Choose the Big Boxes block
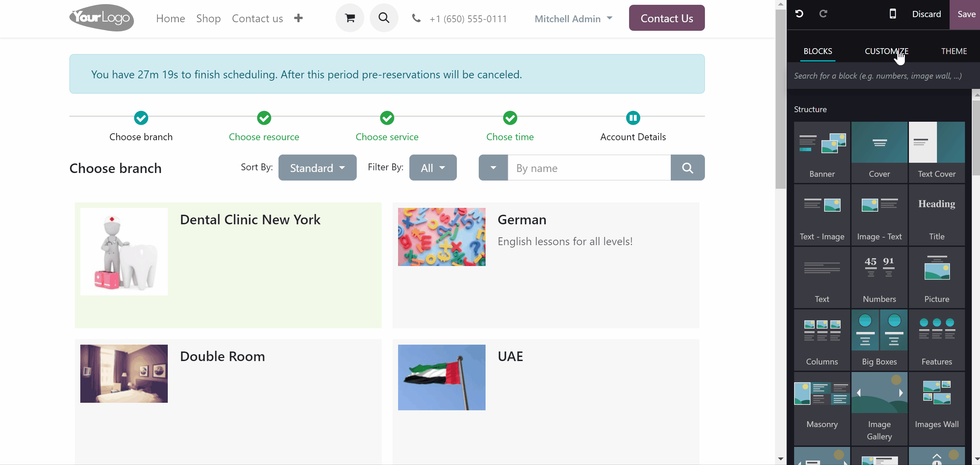The height and width of the screenshot is (465, 980). click(x=879, y=340)
